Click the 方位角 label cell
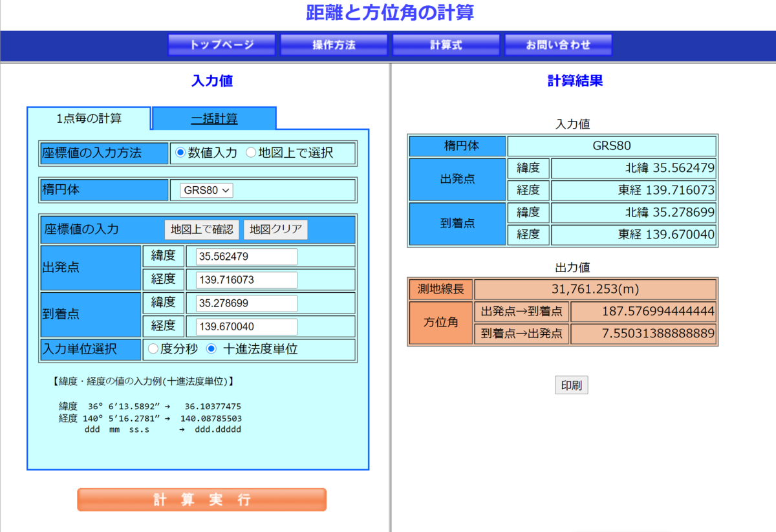Viewport: 776px width, 532px height. [x=441, y=323]
